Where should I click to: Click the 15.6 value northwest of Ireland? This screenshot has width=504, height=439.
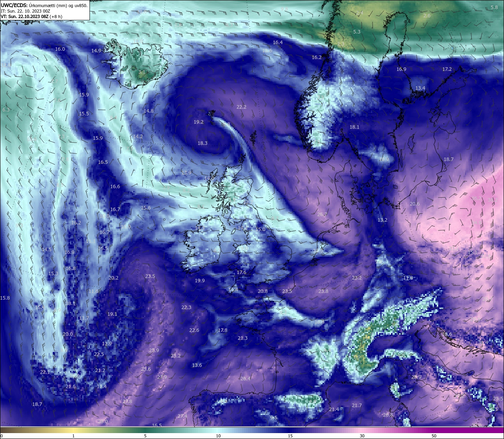tap(146, 208)
